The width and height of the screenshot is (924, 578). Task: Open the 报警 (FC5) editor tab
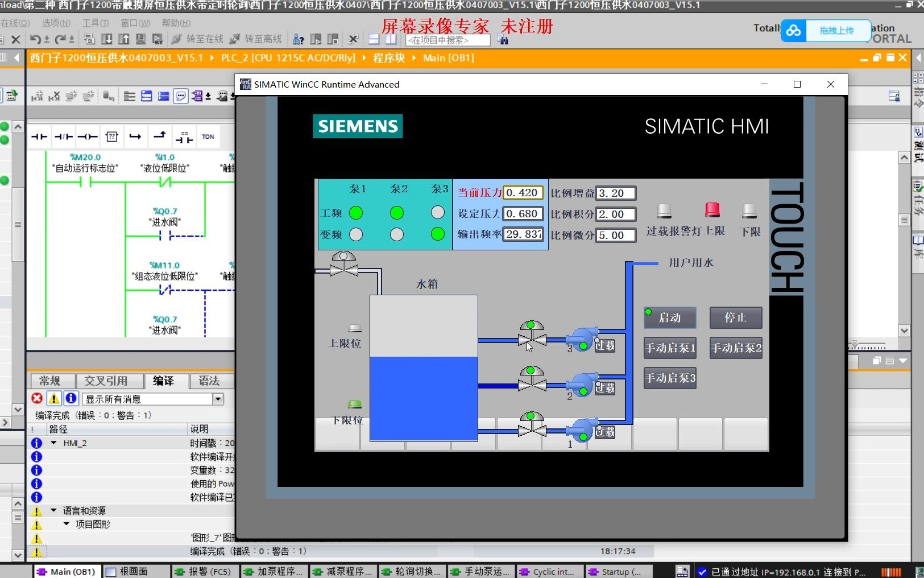click(x=205, y=571)
